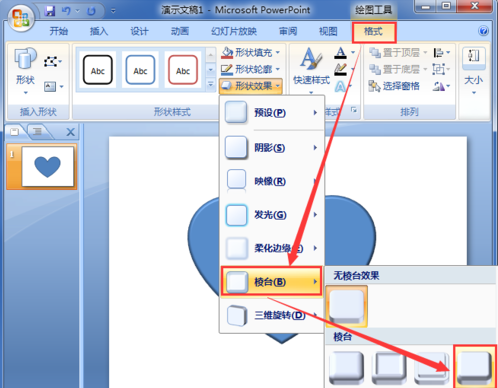Open the 幻灯片放映 tab
The width and height of the screenshot is (498, 388).
(x=234, y=31)
